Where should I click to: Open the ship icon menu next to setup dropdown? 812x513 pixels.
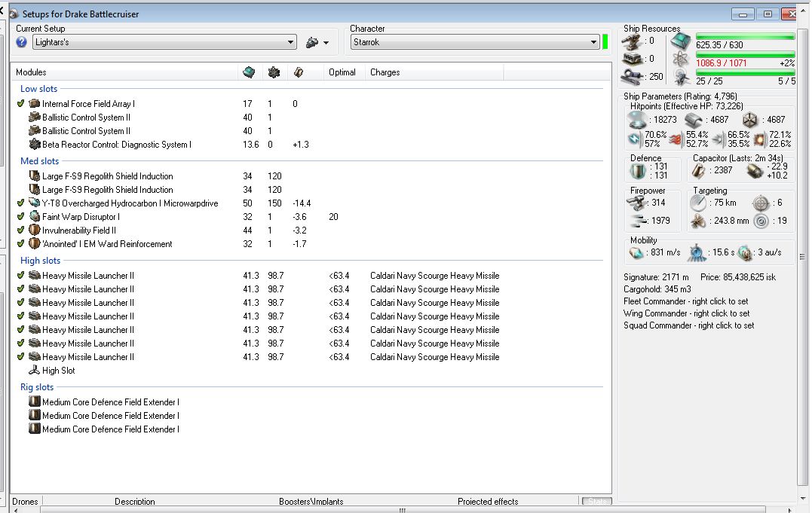(311, 42)
